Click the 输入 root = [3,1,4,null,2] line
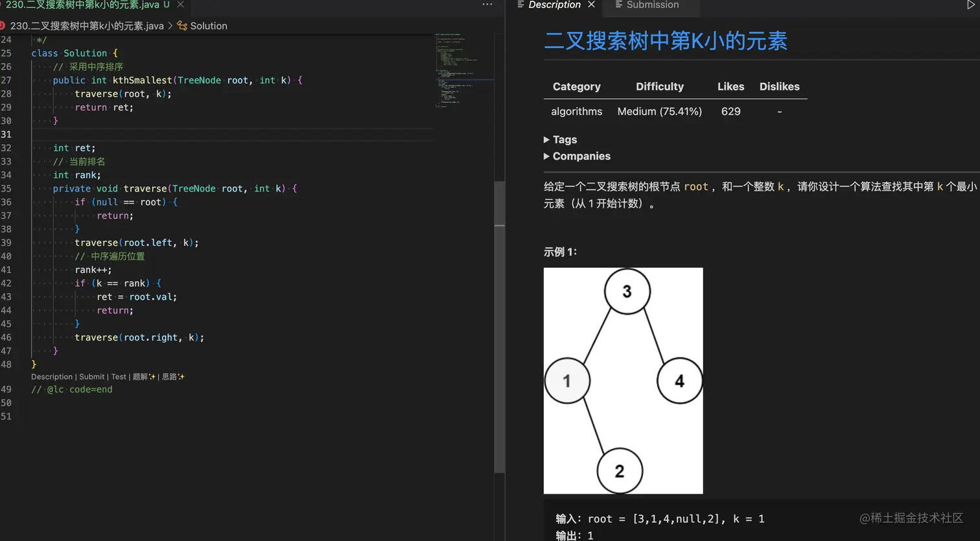Viewport: 980px width, 541px height. [x=660, y=519]
